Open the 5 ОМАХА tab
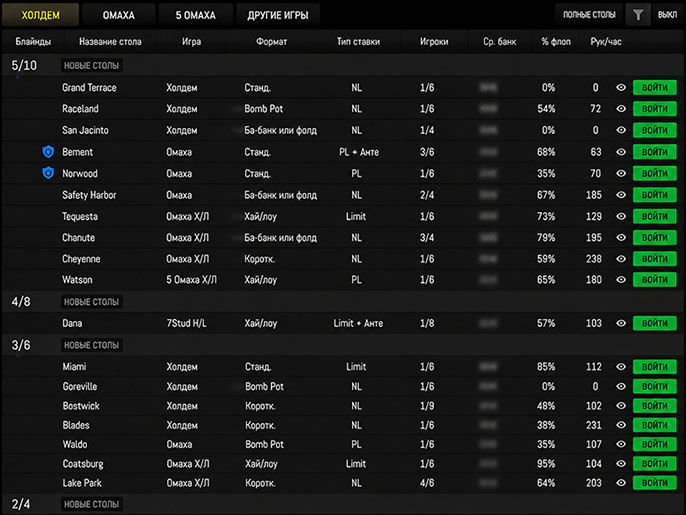The image size is (686, 515). click(x=196, y=15)
